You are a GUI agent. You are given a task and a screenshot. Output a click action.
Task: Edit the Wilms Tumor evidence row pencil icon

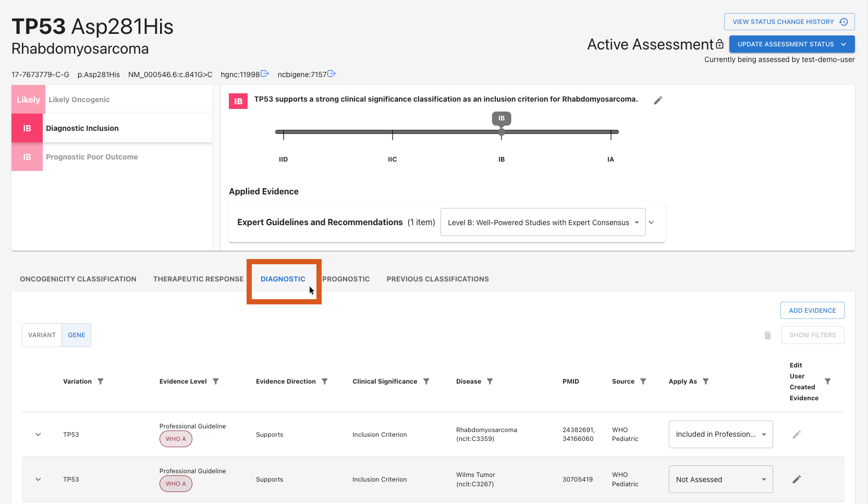coord(797,479)
